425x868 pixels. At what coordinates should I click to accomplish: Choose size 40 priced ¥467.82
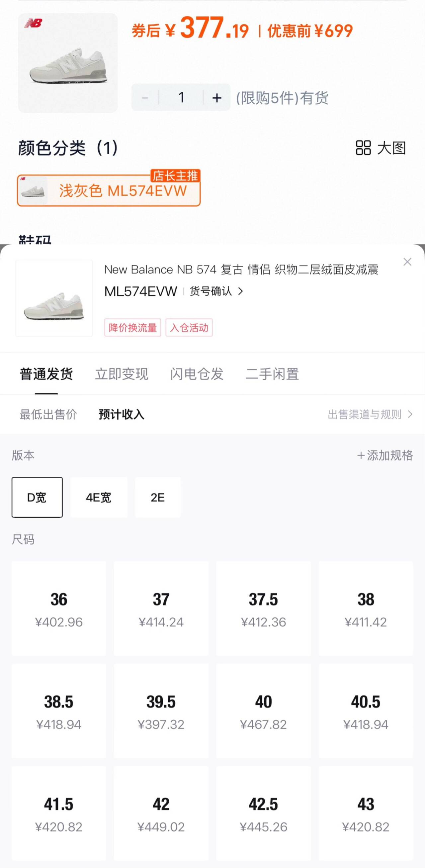pyautogui.click(x=263, y=711)
